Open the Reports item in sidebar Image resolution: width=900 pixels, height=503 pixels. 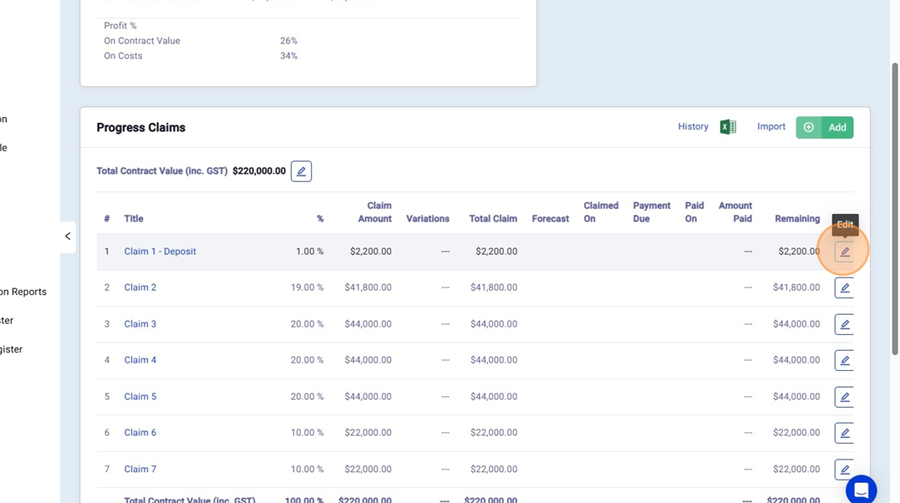tap(24, 292)
